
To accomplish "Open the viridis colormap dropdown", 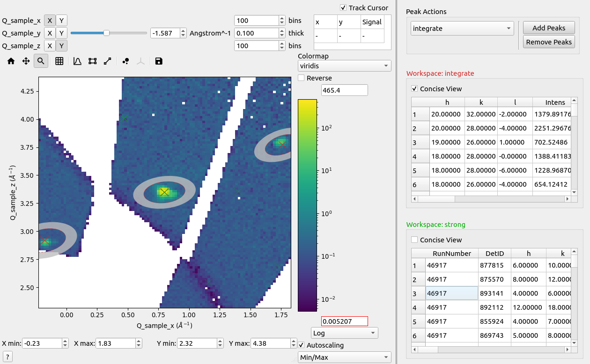I will [x=344, y=66].
